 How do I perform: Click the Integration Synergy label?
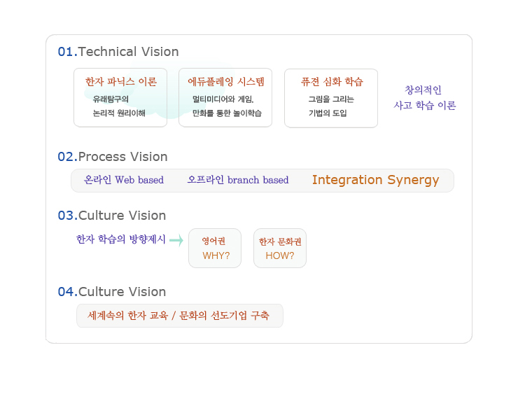(x=375, y=181)
